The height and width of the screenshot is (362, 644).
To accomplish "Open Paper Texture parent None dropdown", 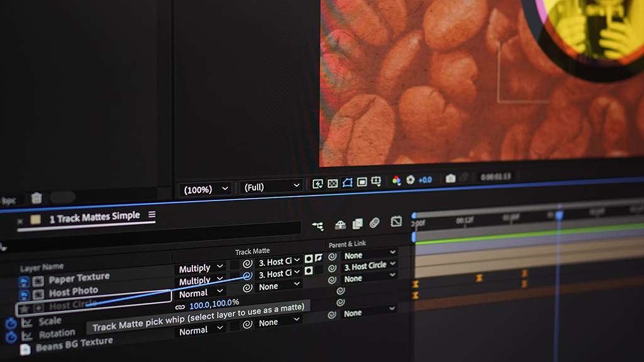I will point(369,255).
